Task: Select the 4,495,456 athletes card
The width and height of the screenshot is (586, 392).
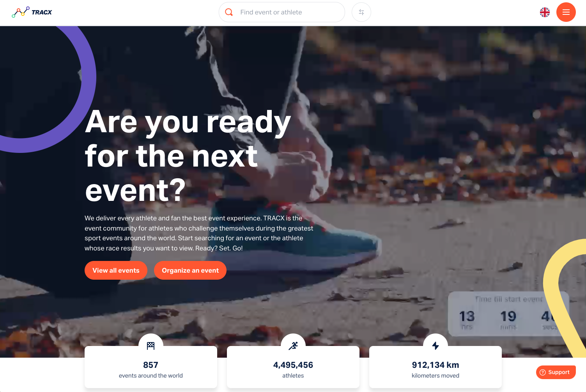Action: click(293, 367)
